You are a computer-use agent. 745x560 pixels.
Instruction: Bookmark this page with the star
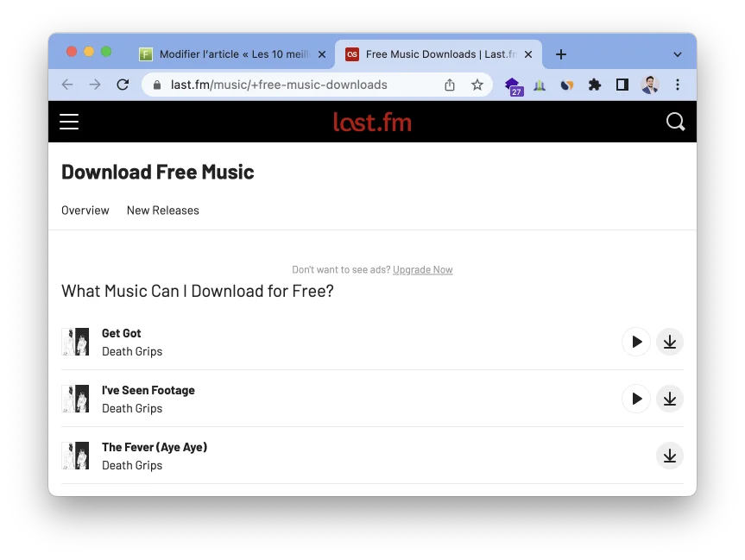coord(477,85)
